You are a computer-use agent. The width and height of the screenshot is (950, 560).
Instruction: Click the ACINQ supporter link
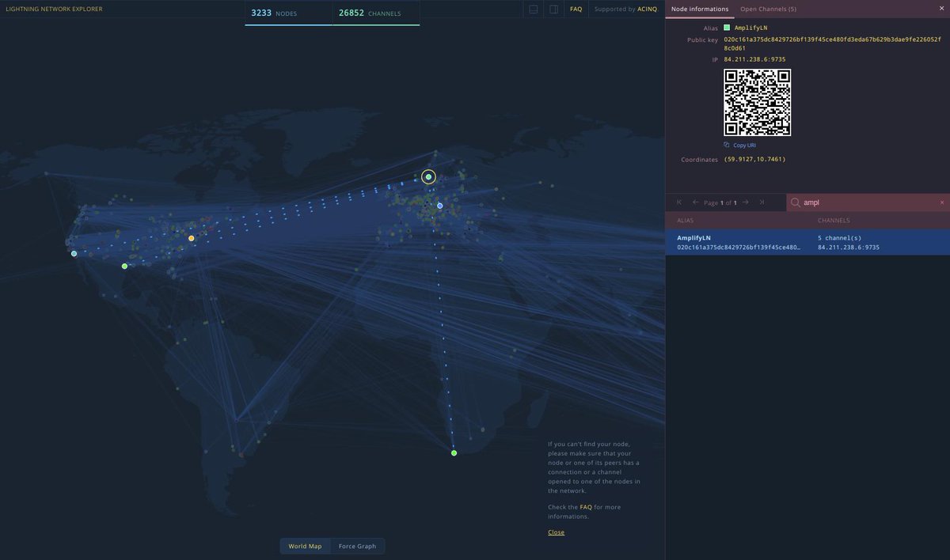(646, 9)
